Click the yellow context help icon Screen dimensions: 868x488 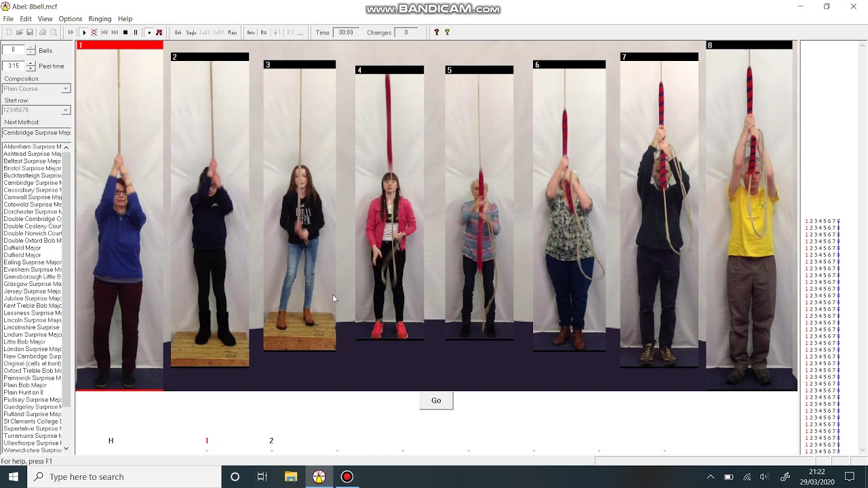point(447,33)
